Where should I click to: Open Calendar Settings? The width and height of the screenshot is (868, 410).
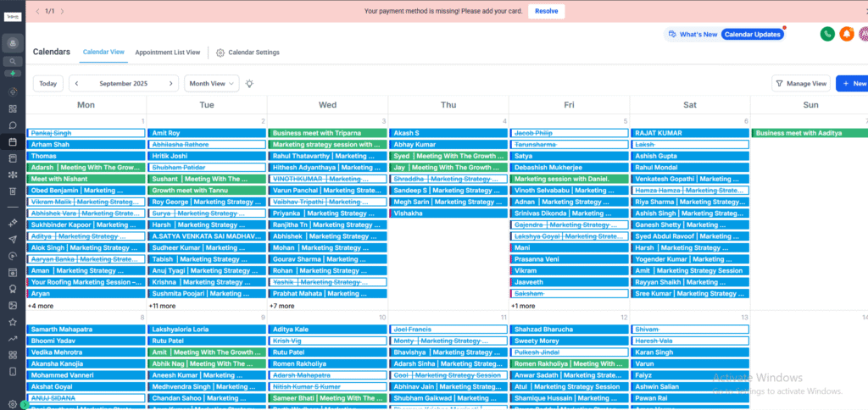pyautogui.click(x=248, y=53)
